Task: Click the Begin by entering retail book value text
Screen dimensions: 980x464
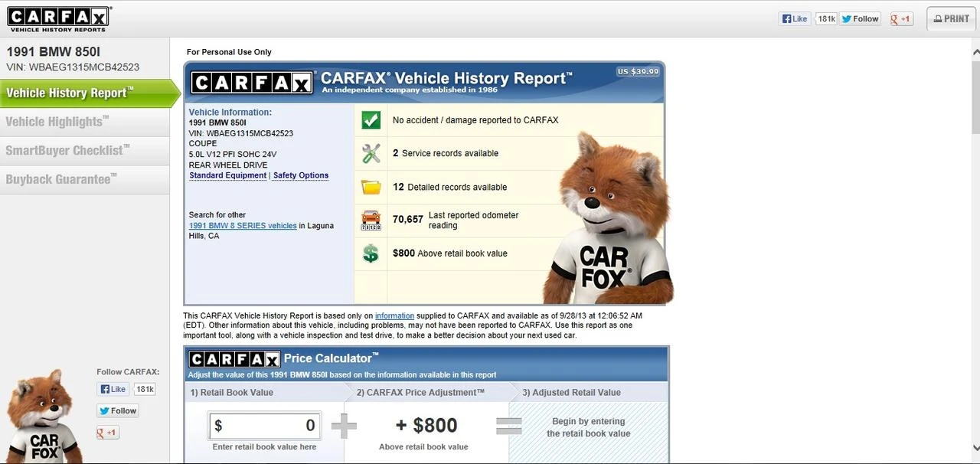Action: (589, 427)
